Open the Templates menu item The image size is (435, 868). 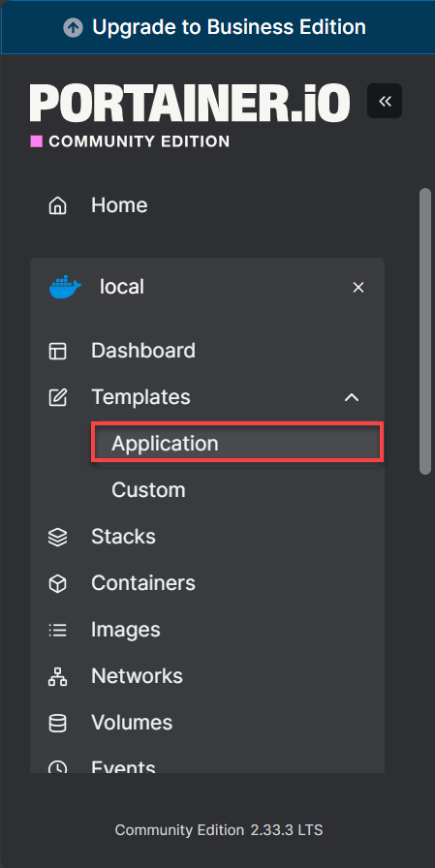coord(140,397)
